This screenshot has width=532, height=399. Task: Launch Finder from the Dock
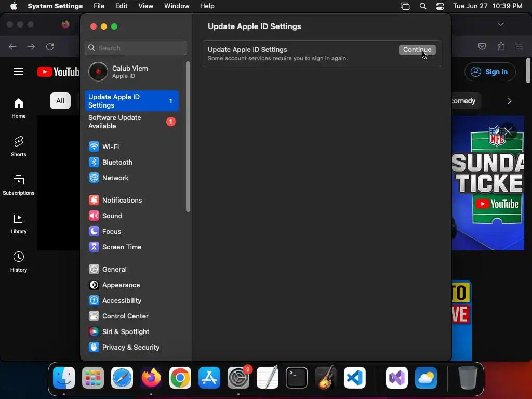coord(64,378)
